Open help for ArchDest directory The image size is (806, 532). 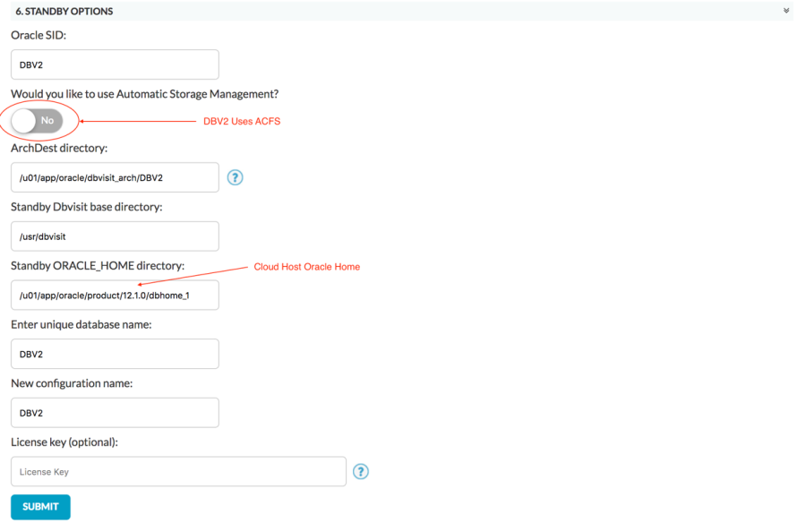pos(235,178)
